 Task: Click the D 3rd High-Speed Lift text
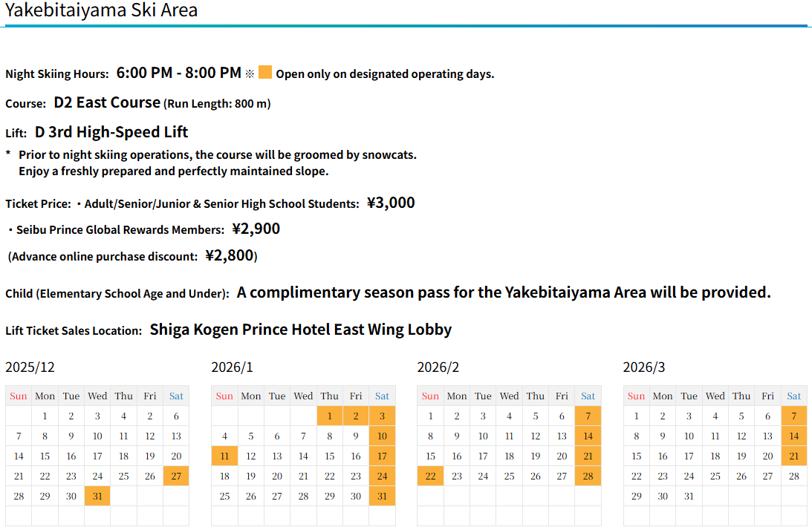tap(111, 132)
